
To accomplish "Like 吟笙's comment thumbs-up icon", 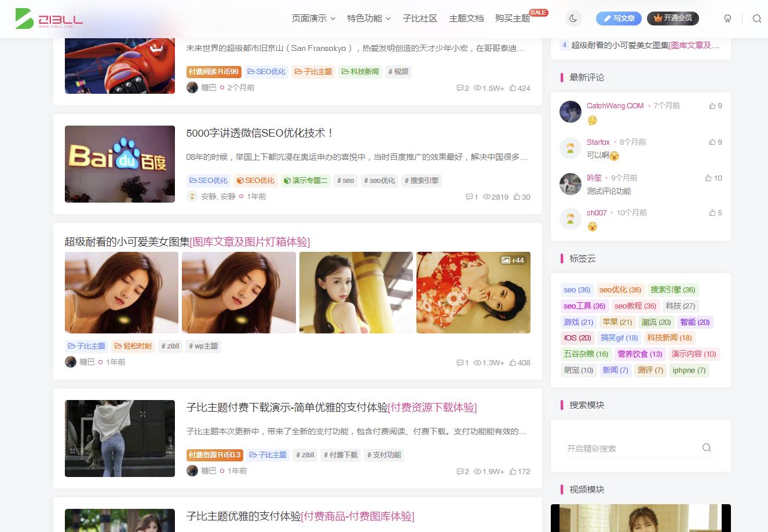I will pos(708,178).
